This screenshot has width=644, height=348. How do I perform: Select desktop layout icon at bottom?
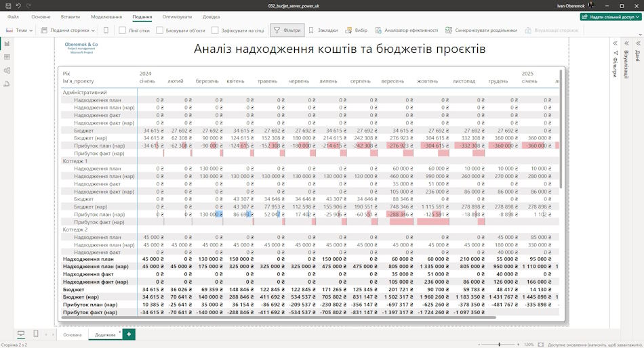click(x=20, y=334)
